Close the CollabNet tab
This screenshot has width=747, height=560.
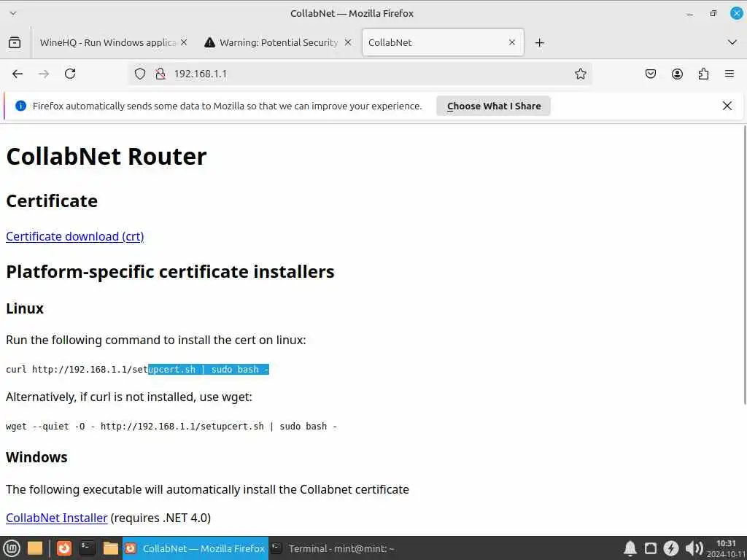pos(512,42)
